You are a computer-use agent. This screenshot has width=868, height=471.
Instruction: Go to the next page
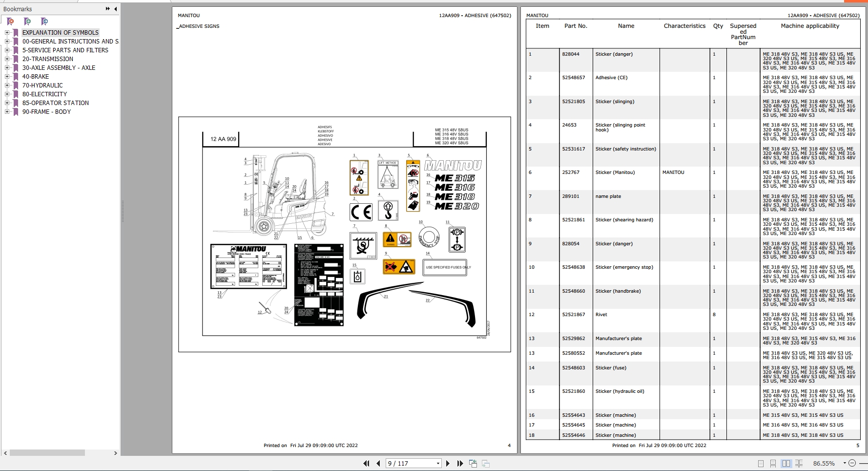[x=448, y=463]
